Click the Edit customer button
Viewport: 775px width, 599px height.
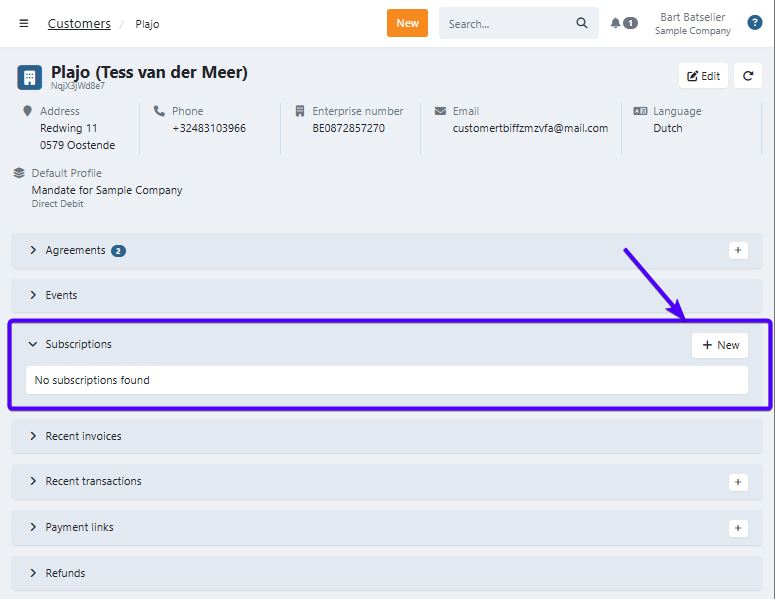coord(704,76)
